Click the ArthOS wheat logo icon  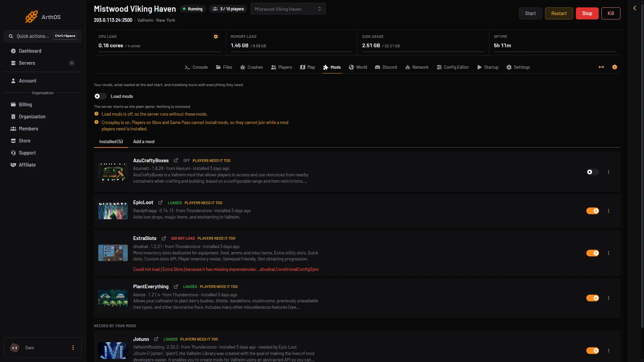32,17
